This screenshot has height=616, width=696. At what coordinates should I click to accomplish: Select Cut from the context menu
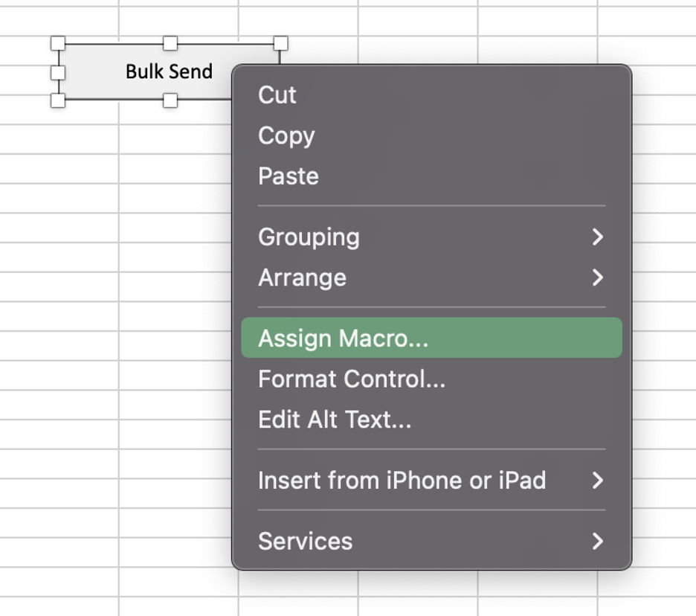coord(277,94)
